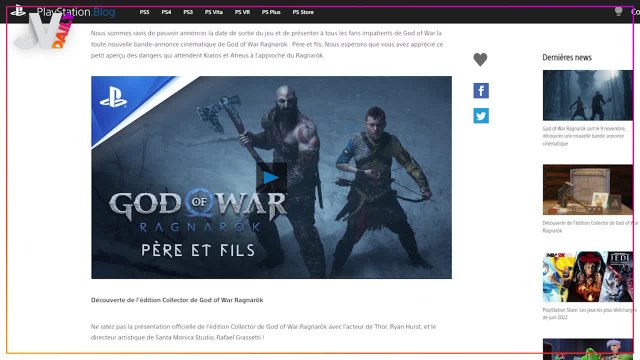640x360 pixels.
Task: Read "Découverte de l'édition Collector" sidebar news
Action: click(590, 227)
